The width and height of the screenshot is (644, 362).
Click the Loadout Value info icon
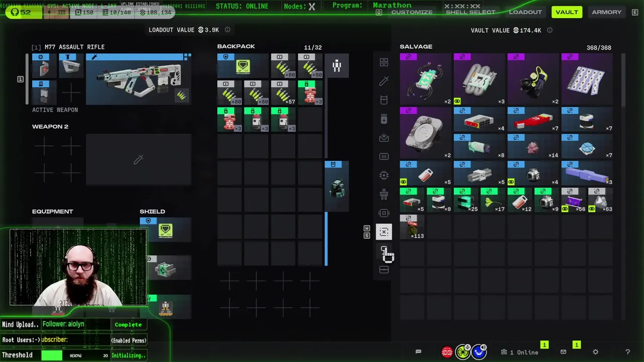tap(227, 30)
